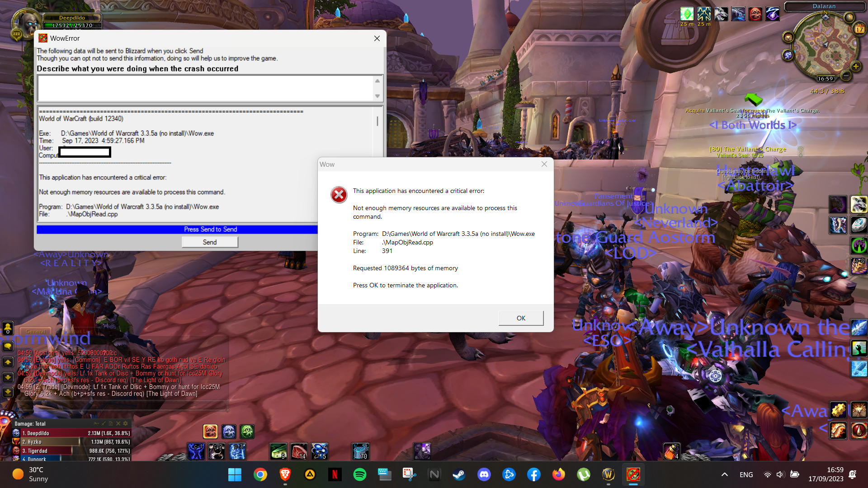
Task: Click the chat speech bubble button
Action: click(8, 346)
